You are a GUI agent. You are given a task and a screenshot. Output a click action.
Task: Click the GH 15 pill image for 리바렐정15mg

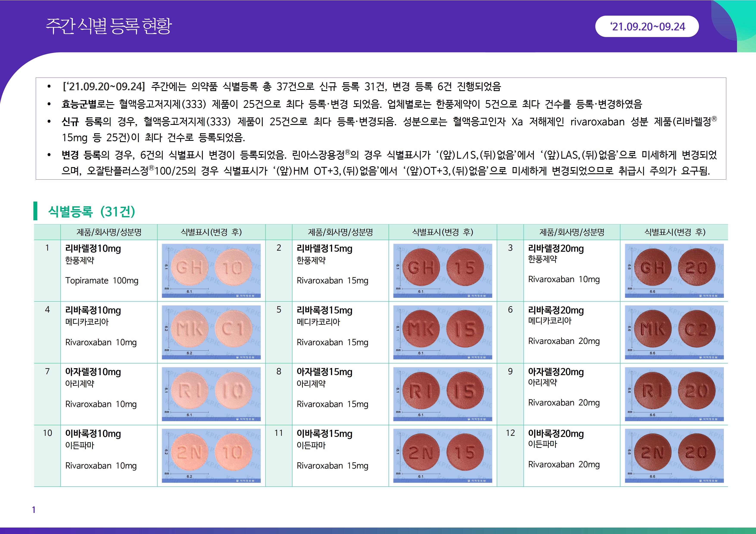(442, 270)
